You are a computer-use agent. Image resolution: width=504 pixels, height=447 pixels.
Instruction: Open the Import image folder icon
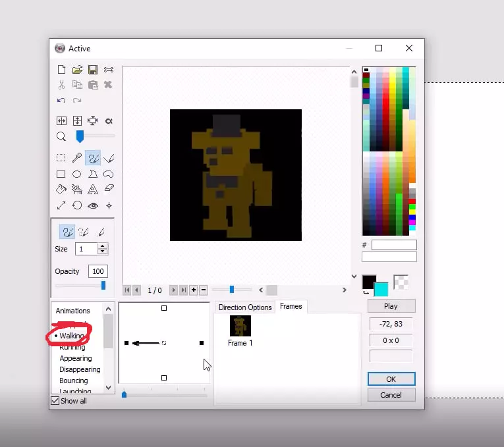point(77,69)
